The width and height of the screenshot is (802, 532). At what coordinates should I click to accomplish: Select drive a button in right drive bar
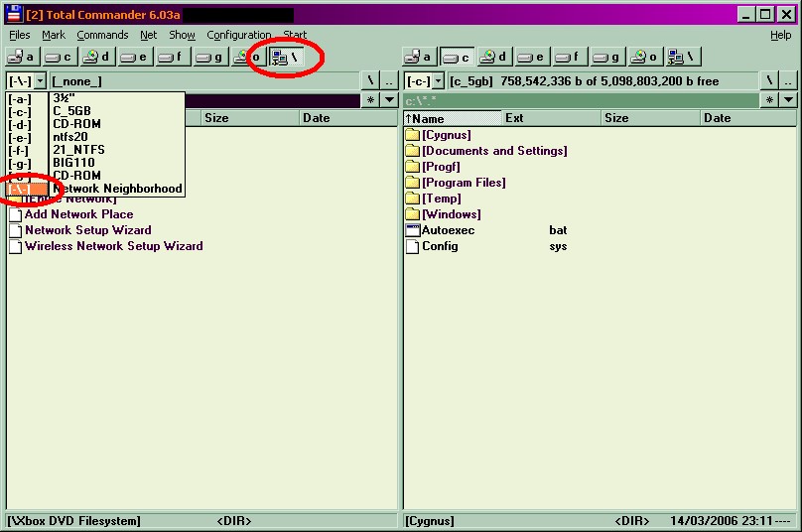419,57
